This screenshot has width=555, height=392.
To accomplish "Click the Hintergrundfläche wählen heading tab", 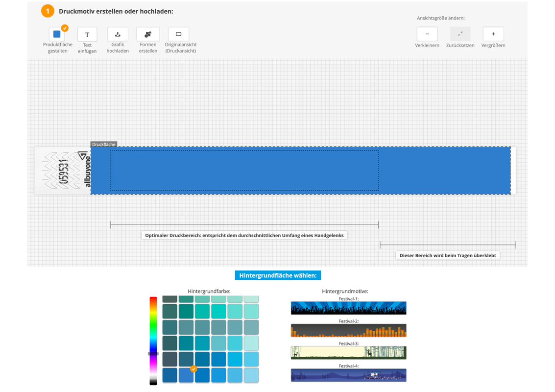I will (x=278, y=275).
